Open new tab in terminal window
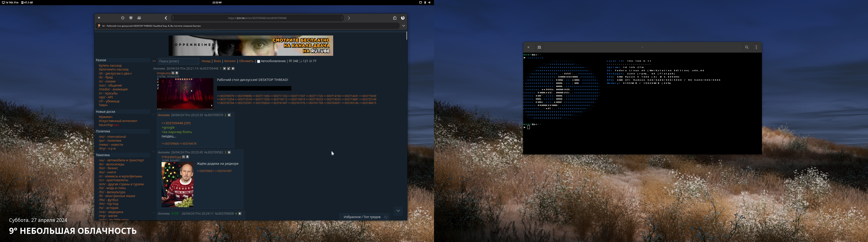This screenshot has width=868, height=242. [x=539, y=47]
